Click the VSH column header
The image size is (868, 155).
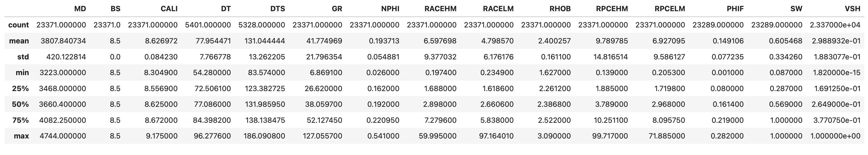coord(853,9)
